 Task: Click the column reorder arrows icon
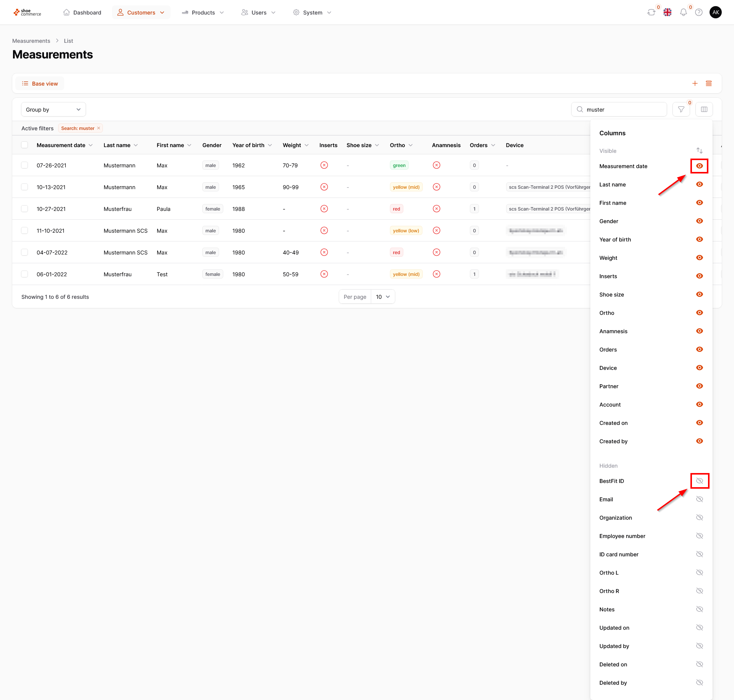[x=700, y=151]
